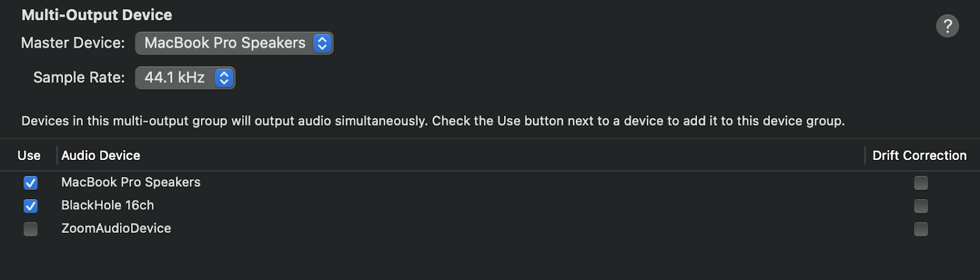Click the Multi-Output Device title
This screenshot has height=280, width=980.
[97, 15]
